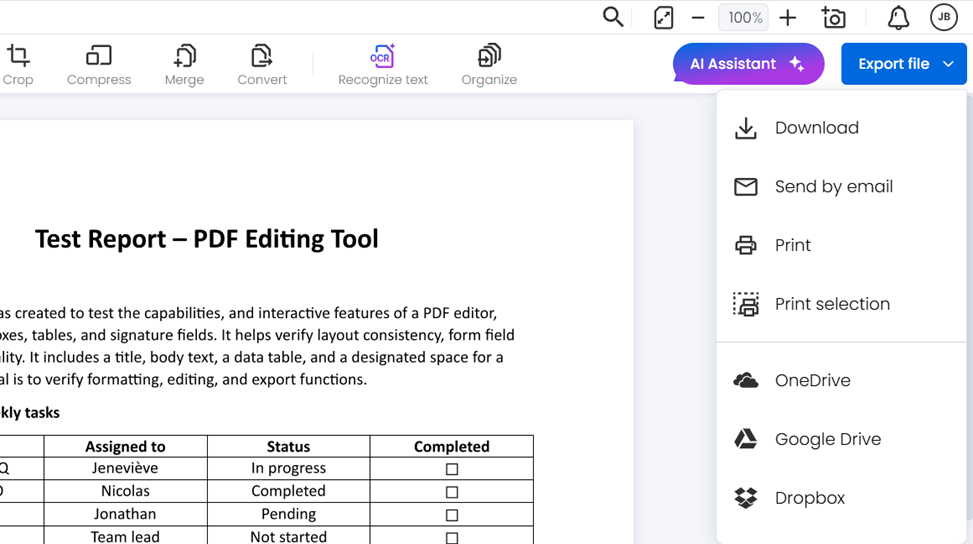Click the "Assigned to" column header
Image resolution: width=973 pixels, height=544 pixels.
[125, 447]
